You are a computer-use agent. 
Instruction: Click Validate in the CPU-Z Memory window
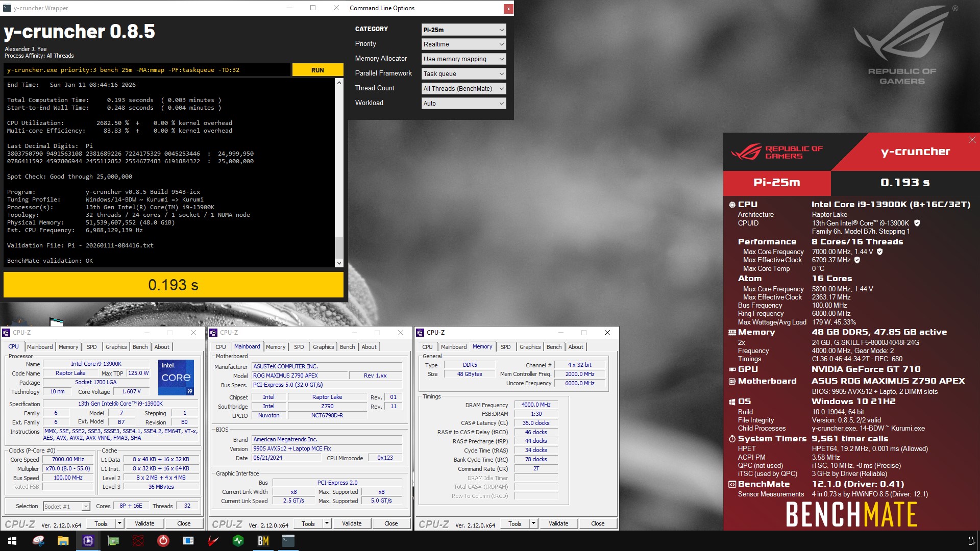[x=558, y=523]
